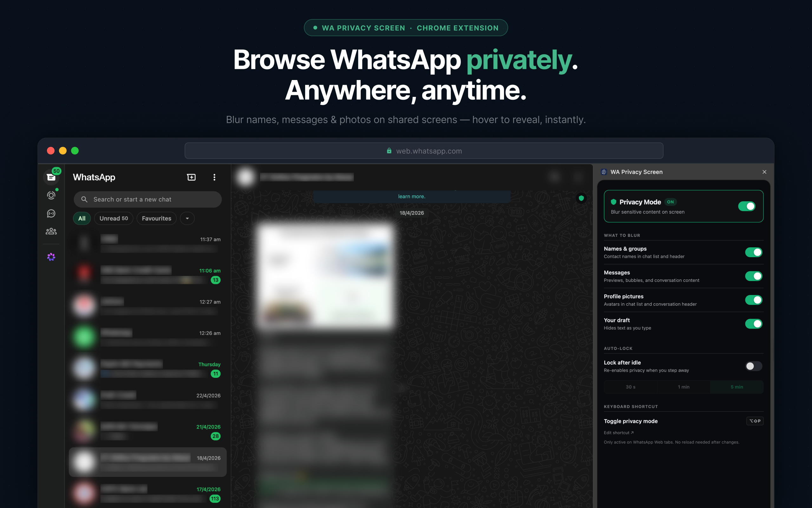Open the chat dated 11:06 am
Image resolution: width=812 pixels, height=508 pixels.
tap(147, 275)
